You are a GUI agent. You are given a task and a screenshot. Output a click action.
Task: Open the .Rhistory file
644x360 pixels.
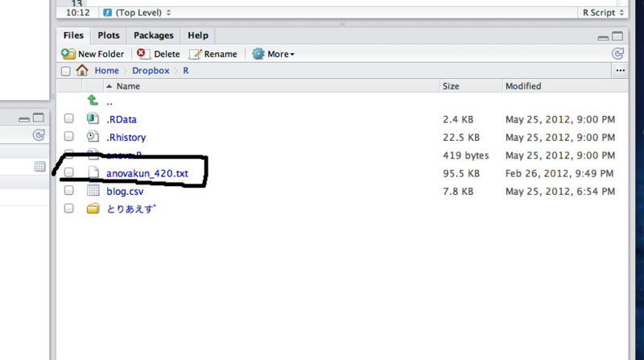(x=126, y=138)
